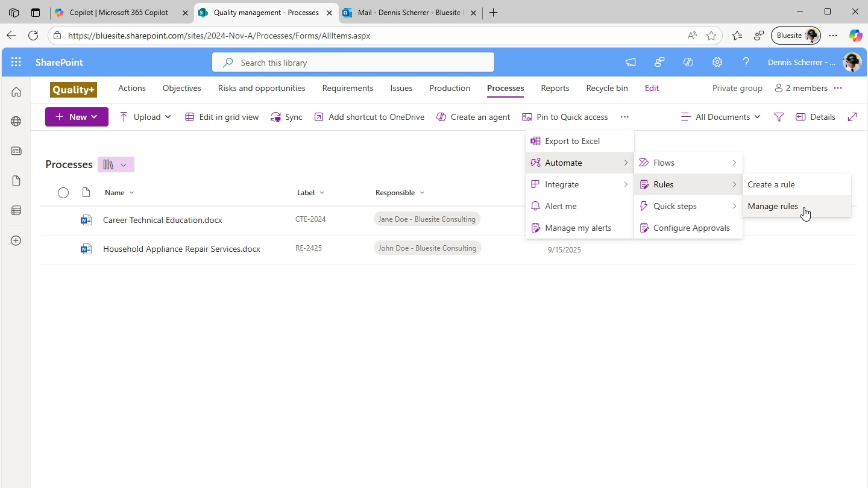This screenshot has height=488, width=868.
Task: Click Word icon of Household Appliance Repair Services.docx
Action: click(x=86, y=248)
